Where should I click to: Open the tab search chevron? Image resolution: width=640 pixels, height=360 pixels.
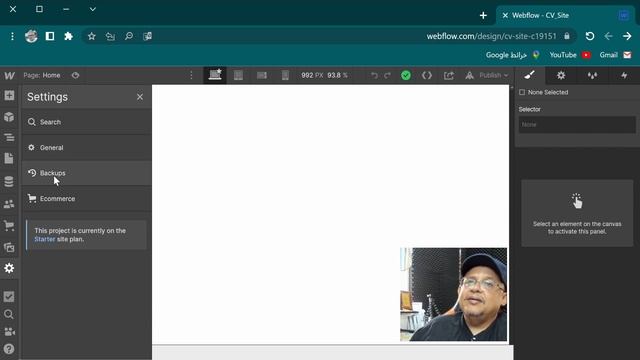[x=93, y=9]
